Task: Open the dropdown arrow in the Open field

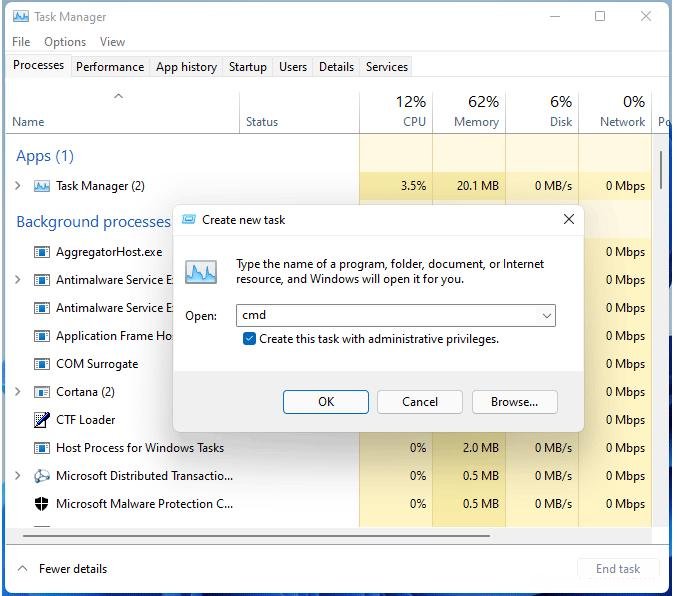Action: (547, 316)
